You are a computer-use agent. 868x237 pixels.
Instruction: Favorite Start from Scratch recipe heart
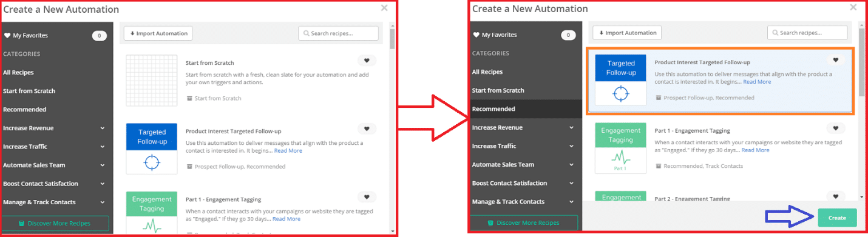pyautogui.click(x=367, y=61)
